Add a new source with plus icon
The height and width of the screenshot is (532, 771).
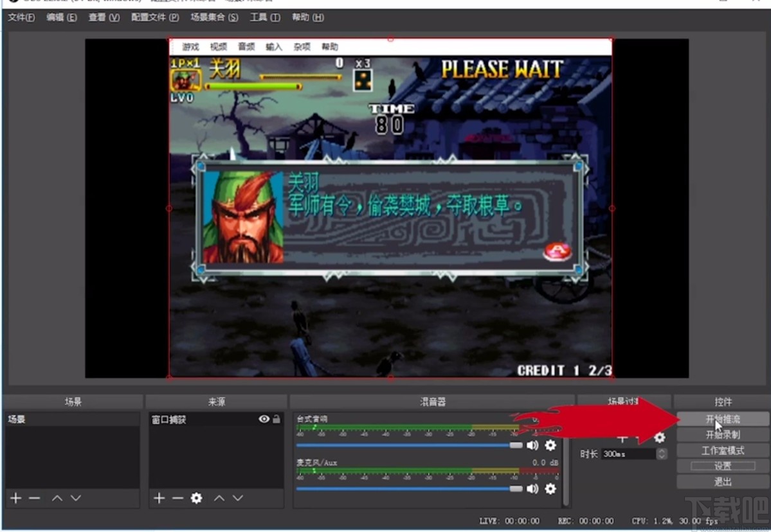point(159,498)
